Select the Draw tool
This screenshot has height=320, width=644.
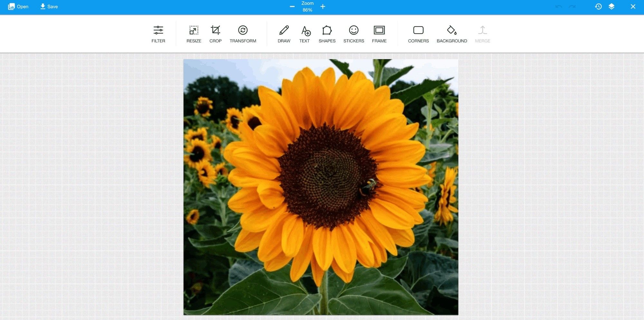click(284, 34)
